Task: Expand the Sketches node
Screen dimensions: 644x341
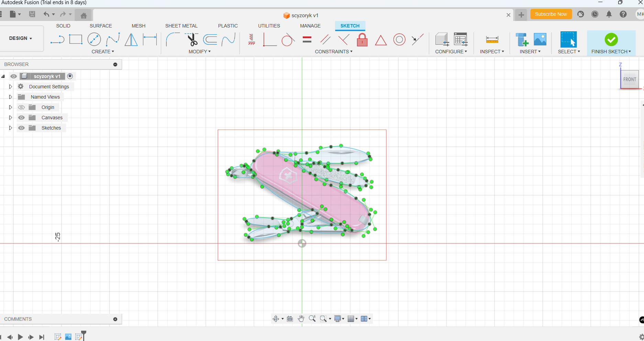Action: [x=10, y=128]
